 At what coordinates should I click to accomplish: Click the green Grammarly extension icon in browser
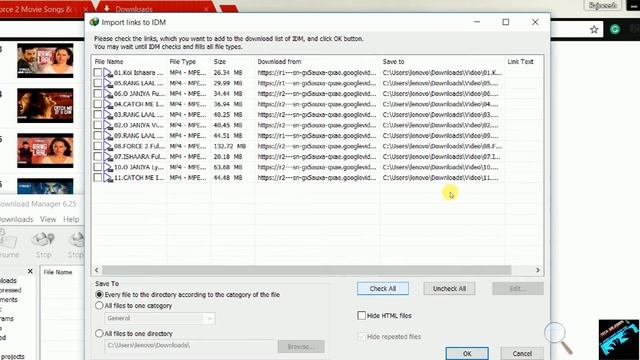click(x=615, y=29)
